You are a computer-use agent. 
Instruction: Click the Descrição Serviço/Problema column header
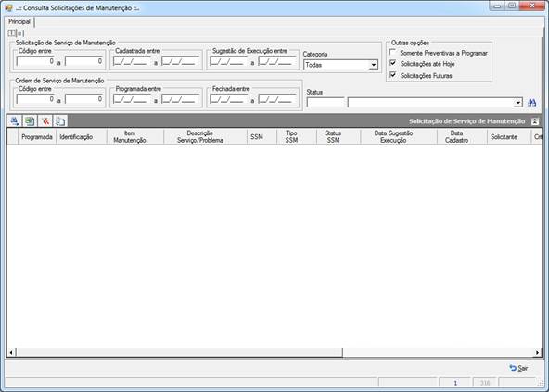[205, 136]
